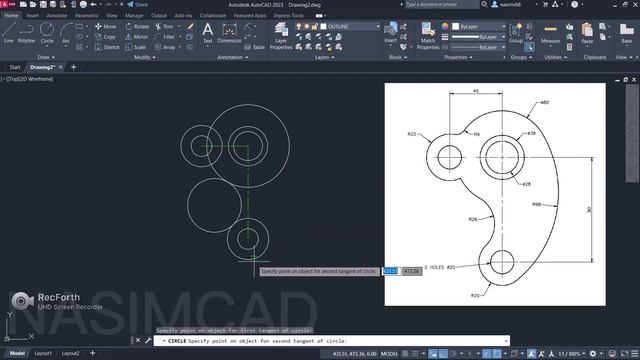Open the Parametric ribbon tab
The height and width of the screenshot is (360, 640).
(x=87, y=16)
